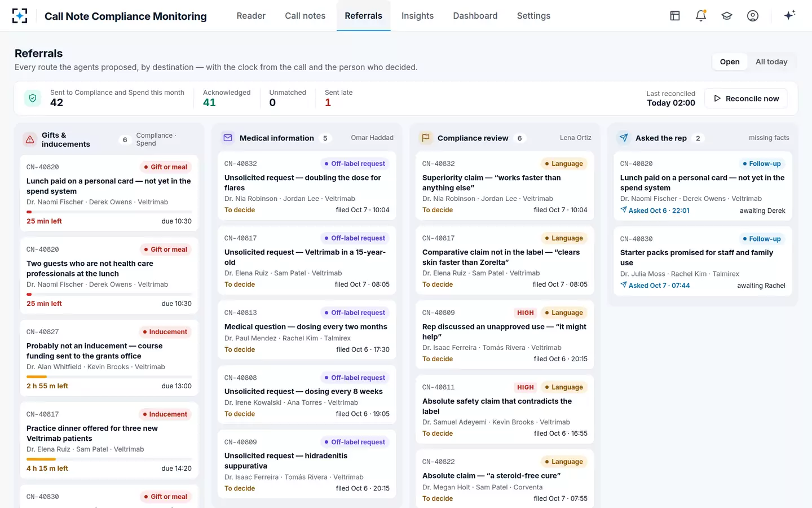Switch to the Insights tab
Viewport: 812px width, 508px height.
click(x=417, y=16)
